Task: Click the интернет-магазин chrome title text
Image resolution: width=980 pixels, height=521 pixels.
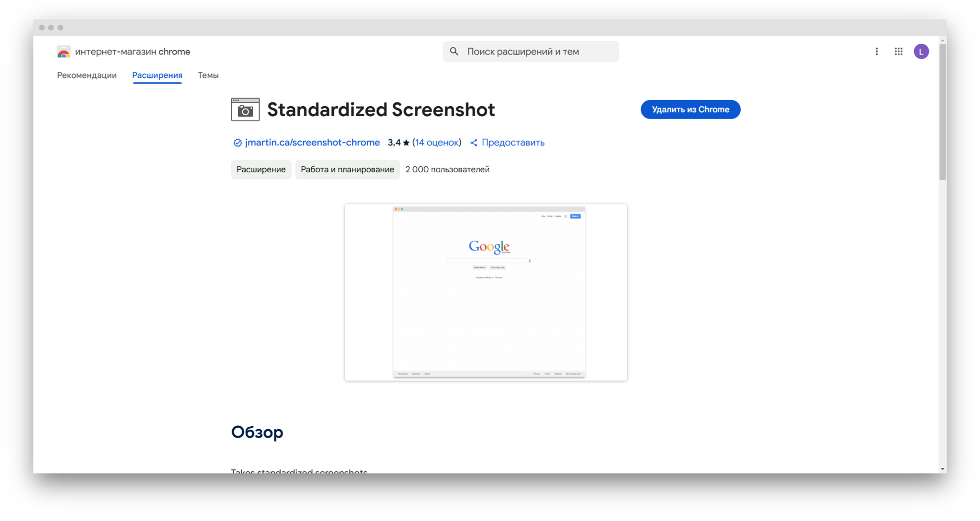Action: coord(132,52)
